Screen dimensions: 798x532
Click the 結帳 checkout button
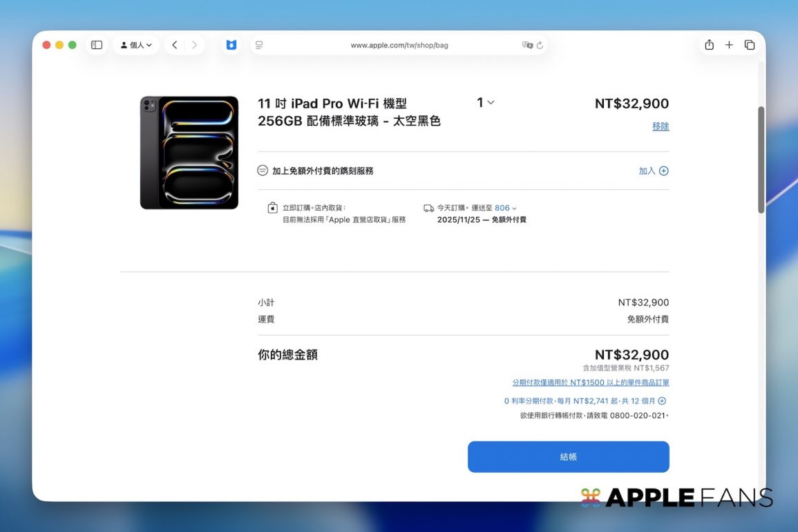568,457
